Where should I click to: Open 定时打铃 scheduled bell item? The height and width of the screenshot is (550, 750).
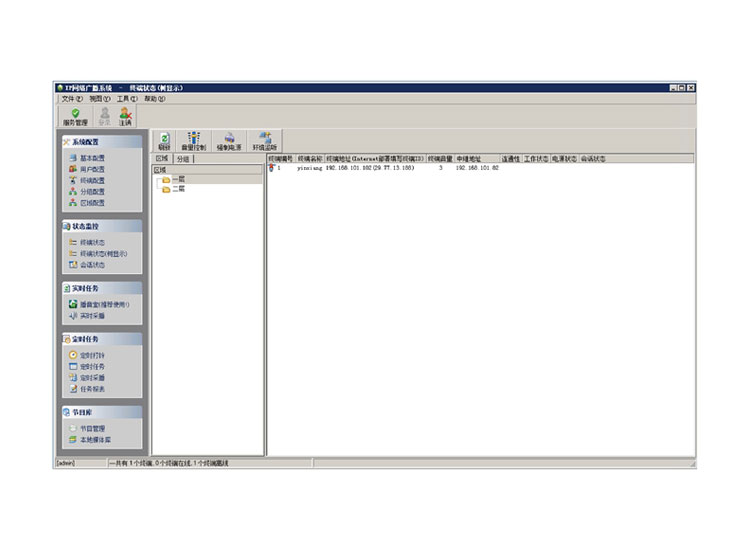[92, 355]
